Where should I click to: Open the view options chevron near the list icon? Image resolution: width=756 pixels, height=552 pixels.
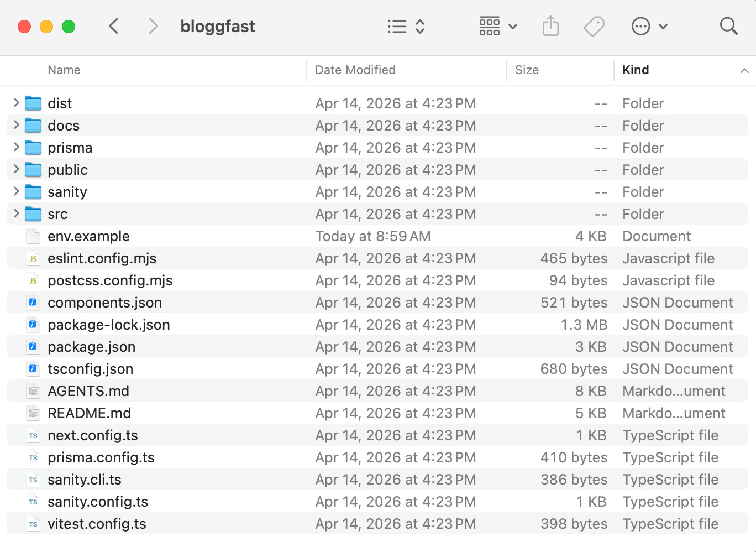point(421,26)
